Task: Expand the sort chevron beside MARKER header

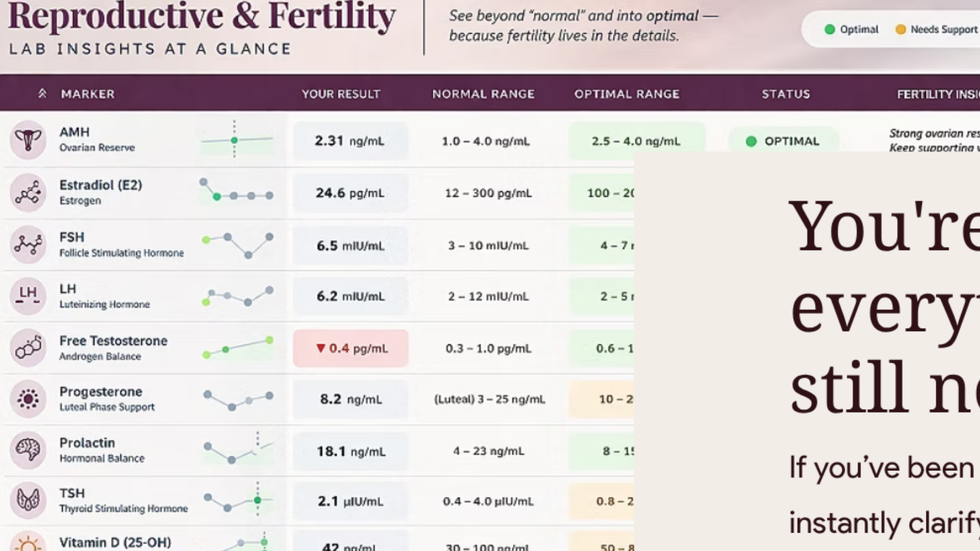Action: tap(42, 93)
